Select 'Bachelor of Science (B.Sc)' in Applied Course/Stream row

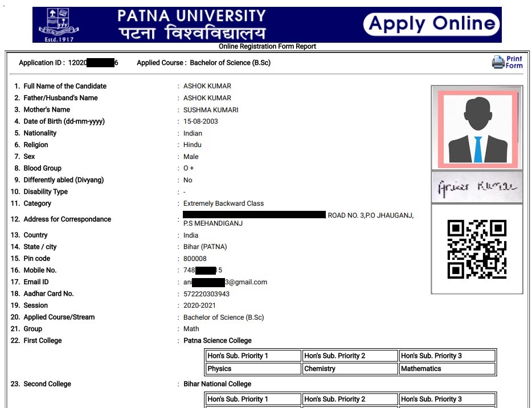coord(224,317)
